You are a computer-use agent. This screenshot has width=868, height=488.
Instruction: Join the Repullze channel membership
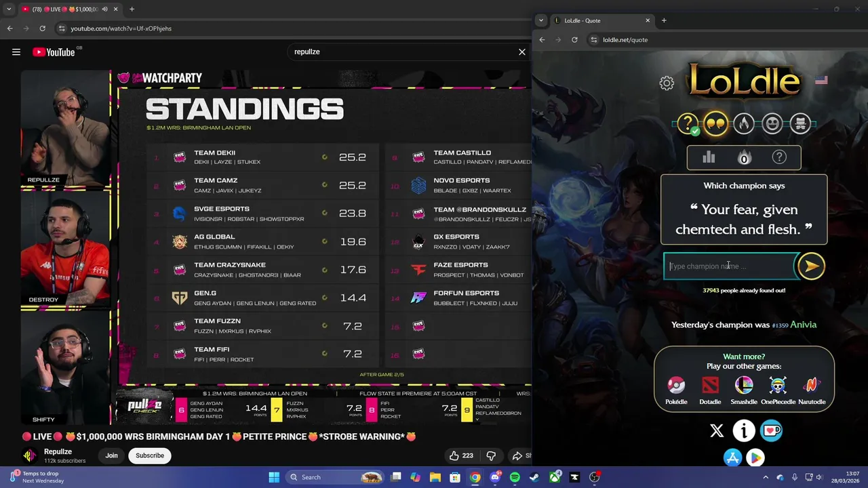pyautogui.click(x=112, y=455)
